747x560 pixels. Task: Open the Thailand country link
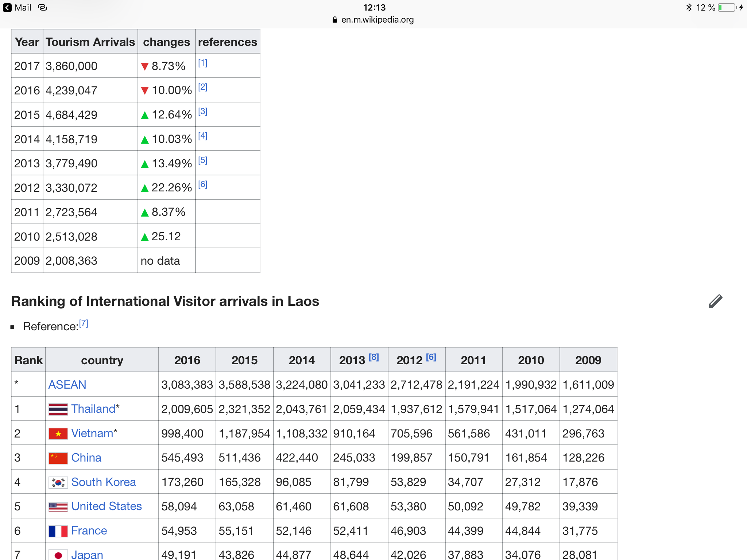point(93,409)
